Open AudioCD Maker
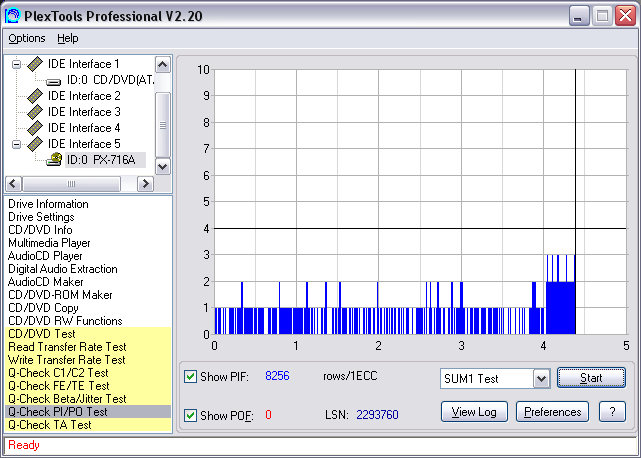Screen dimensions: 641x458 (45, 282)
